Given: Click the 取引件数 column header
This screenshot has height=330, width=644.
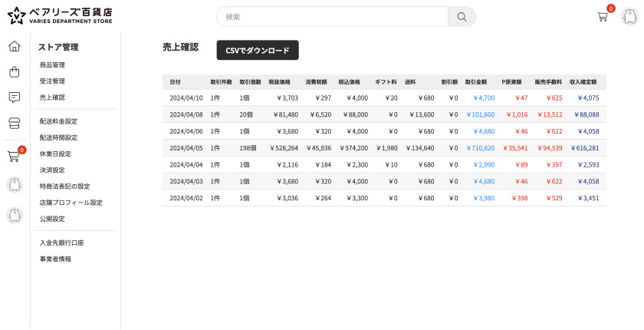Looking at the screenshot, I should tap(222, 82).
